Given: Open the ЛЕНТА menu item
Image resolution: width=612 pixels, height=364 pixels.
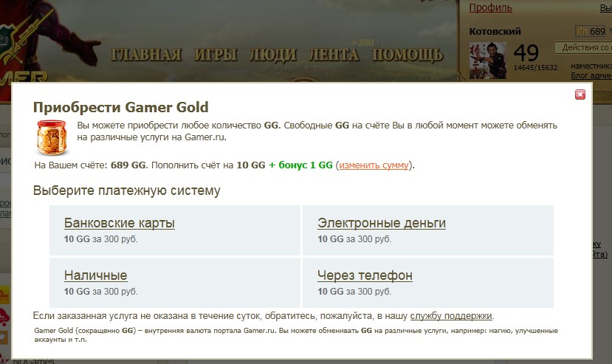Looking at the screenshot, I should 334,55.
